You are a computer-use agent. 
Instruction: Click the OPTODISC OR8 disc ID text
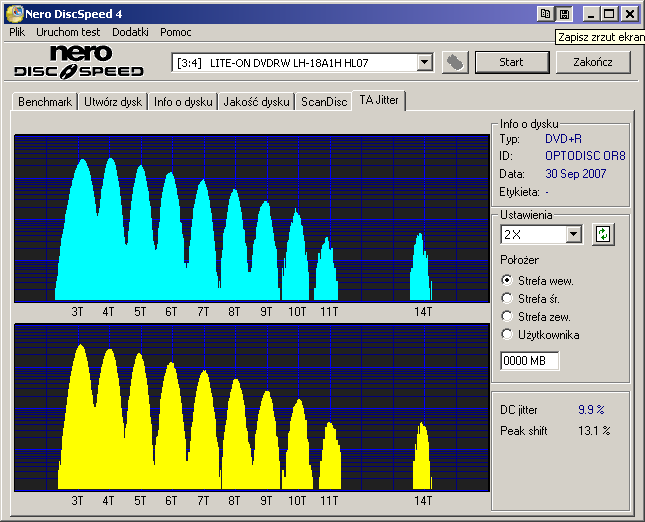click(585, 156)
